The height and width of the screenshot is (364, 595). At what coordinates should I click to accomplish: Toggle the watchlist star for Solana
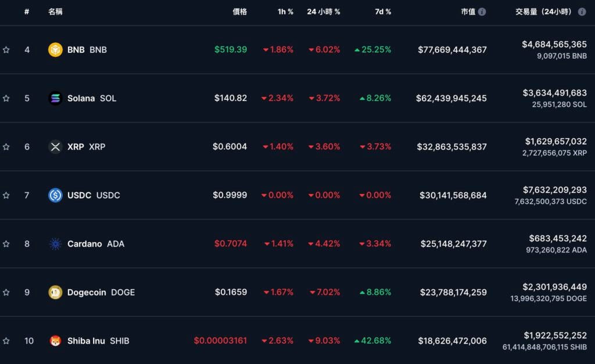6,99
